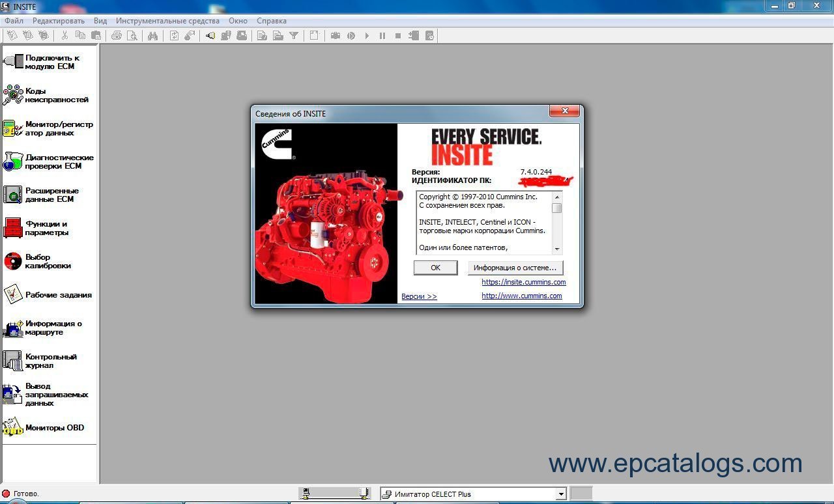Viewport: 834px width, 504px height.
Task: Click the Информация о системе... button
Action: (x=515, y=268)
